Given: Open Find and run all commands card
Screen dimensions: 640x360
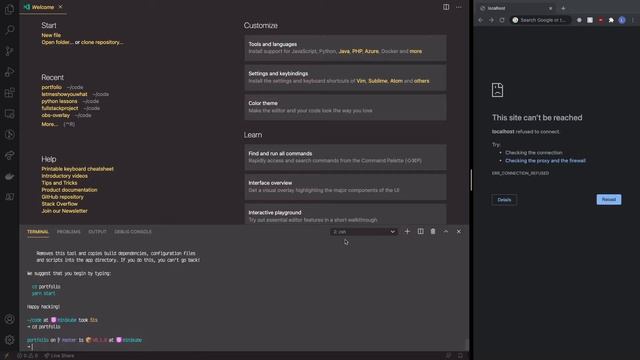Looking at the screenshot, I should tap(345, 157).
